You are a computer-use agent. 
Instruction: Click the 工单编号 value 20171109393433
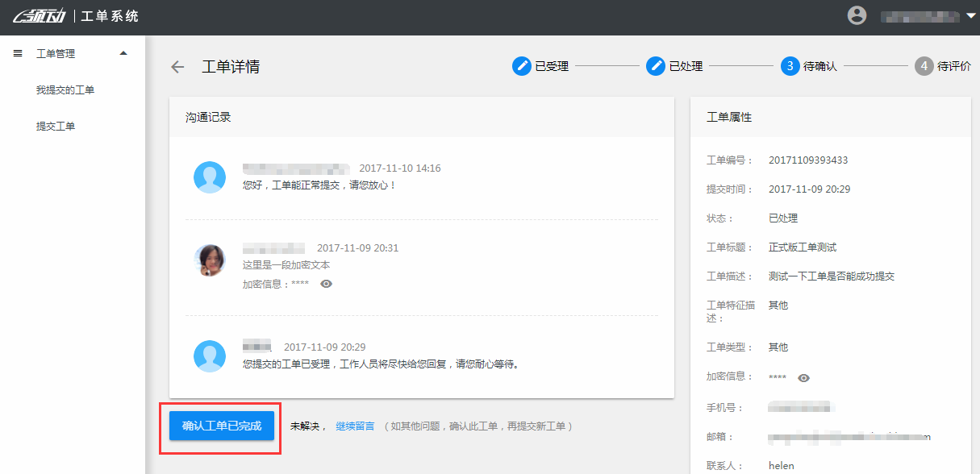808,160
